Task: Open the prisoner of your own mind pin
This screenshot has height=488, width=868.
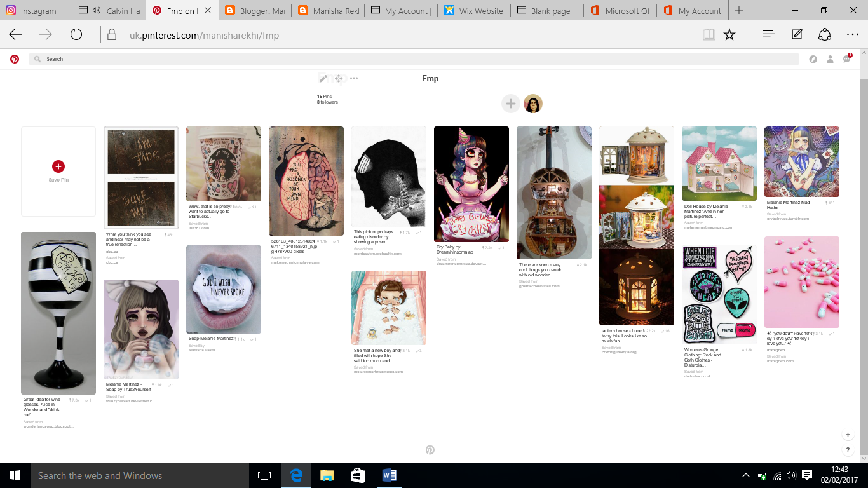Action: point(306,181)
